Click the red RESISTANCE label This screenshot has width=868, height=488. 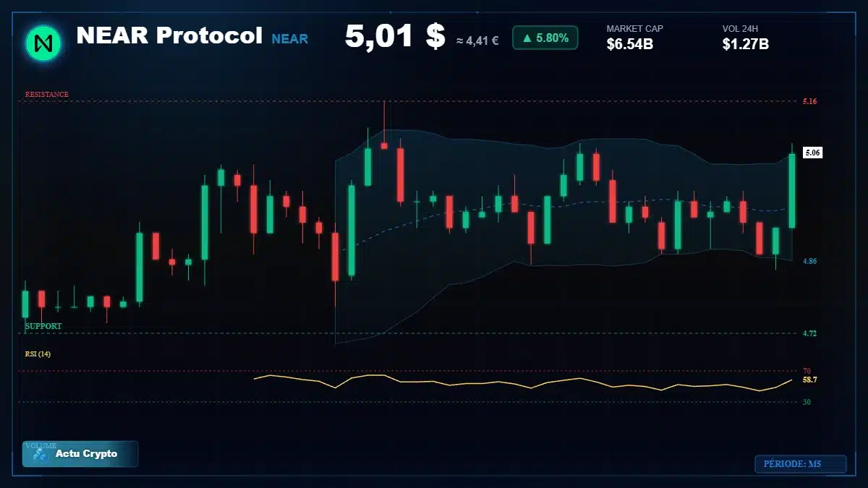(x=47, y=95)
